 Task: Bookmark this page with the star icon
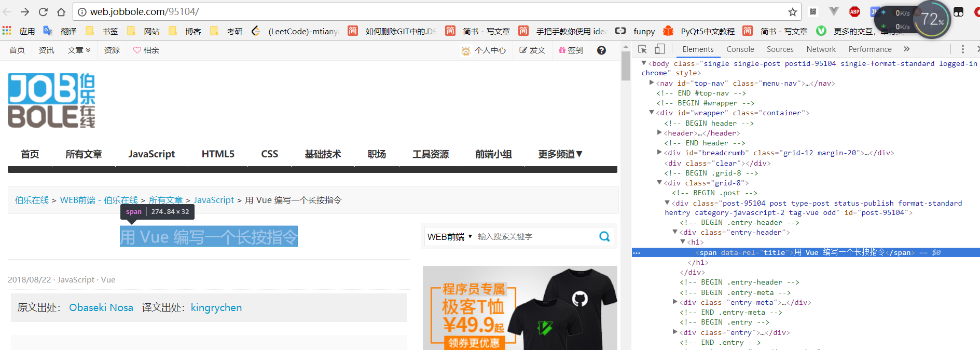[793, 12]
